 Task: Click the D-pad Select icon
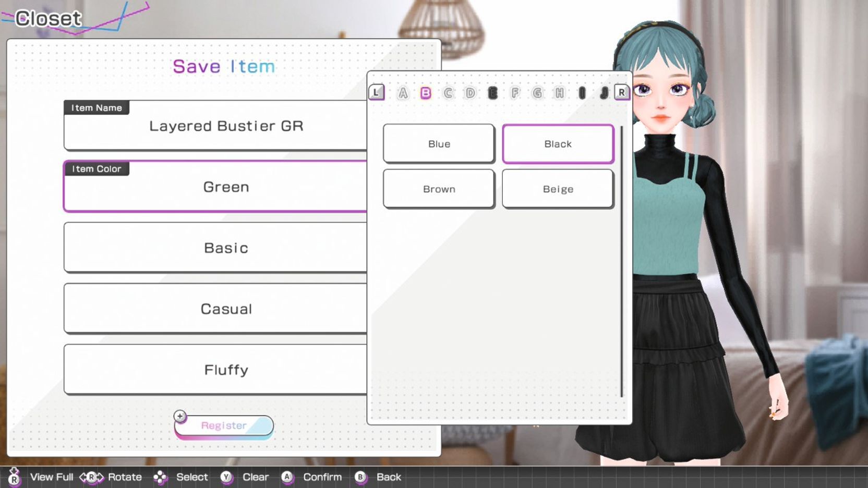[160, 477]
